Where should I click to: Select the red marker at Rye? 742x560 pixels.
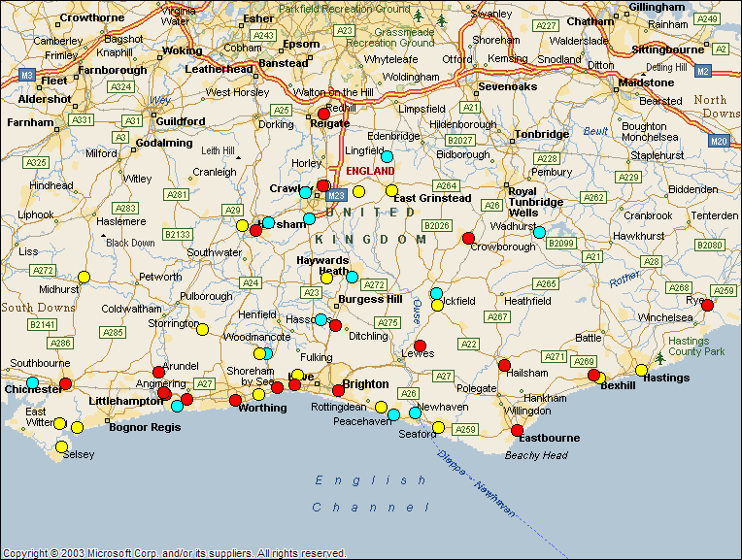(x=707, y=305)
